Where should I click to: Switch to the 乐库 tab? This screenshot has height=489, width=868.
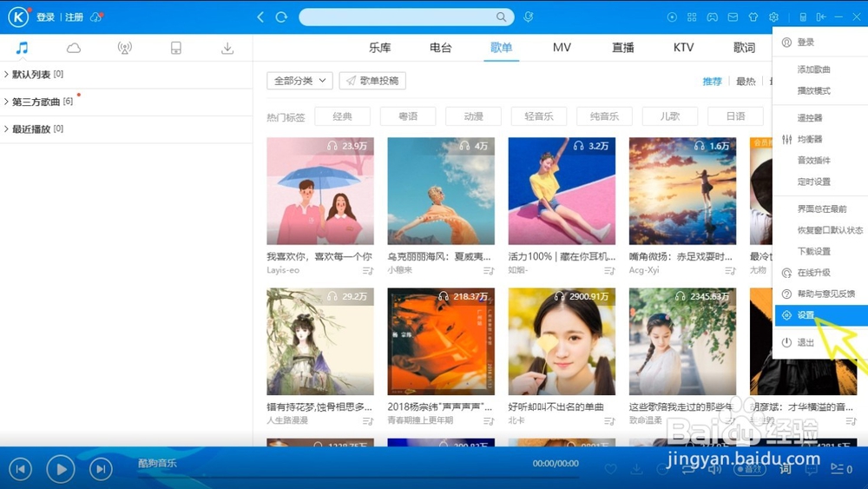click(380, 48)
